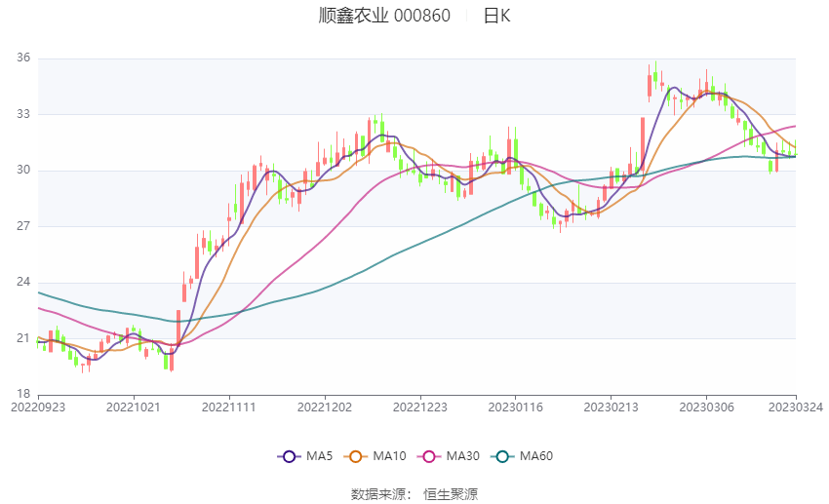Click y-axis value 30

coord(23,170)
